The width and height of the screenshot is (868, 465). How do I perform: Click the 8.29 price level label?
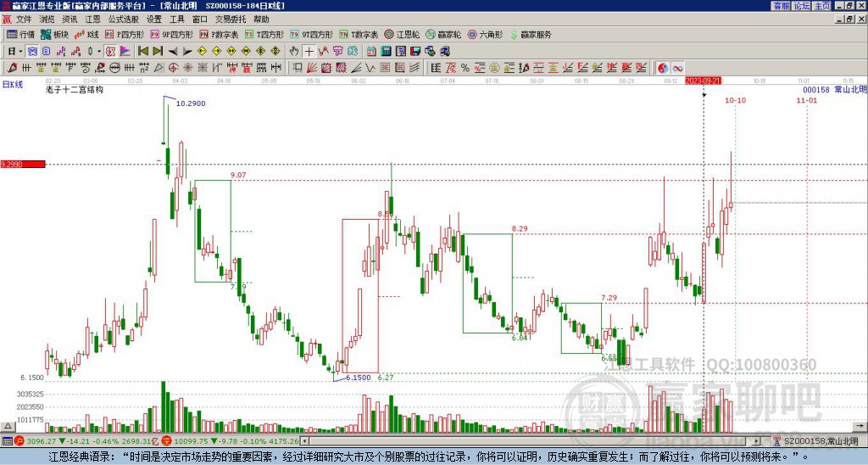click(520, 228)
